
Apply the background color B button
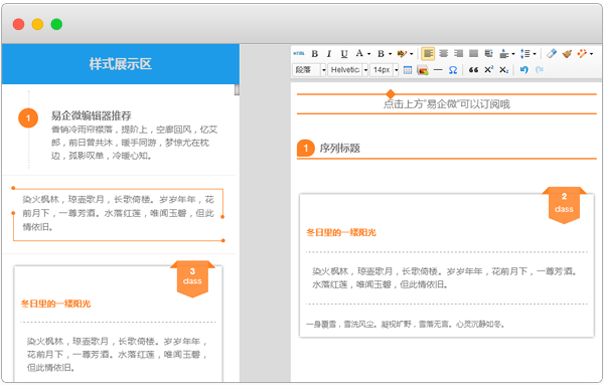(x=381, y=54)
